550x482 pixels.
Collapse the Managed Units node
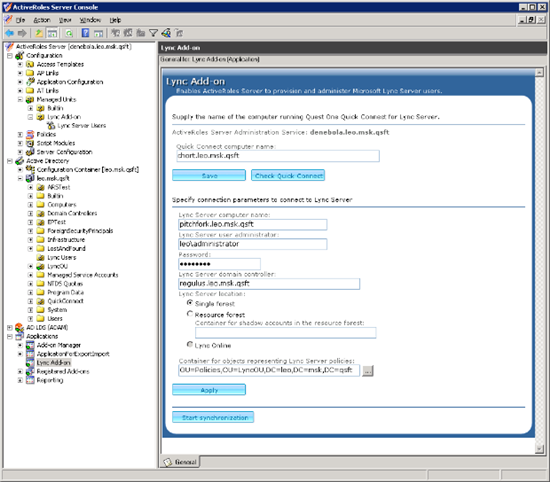[20, 99]
